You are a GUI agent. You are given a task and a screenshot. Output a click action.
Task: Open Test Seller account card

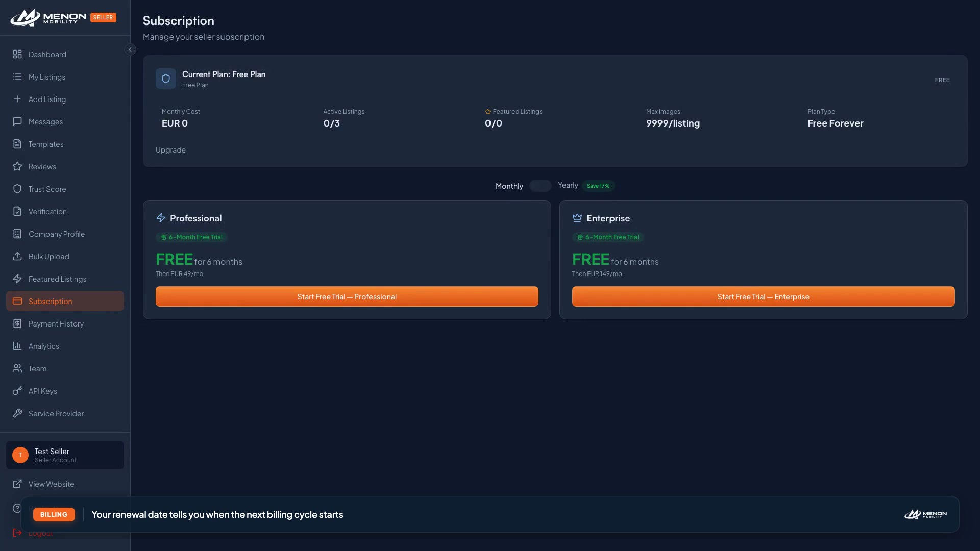coord(65,455)
